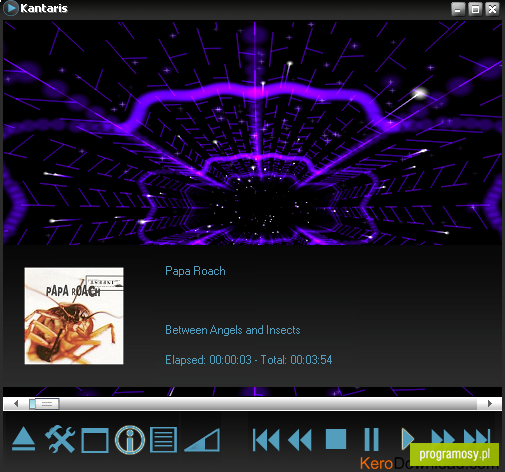
Task: Click the Papa Roach album cover
Action: 74,316
